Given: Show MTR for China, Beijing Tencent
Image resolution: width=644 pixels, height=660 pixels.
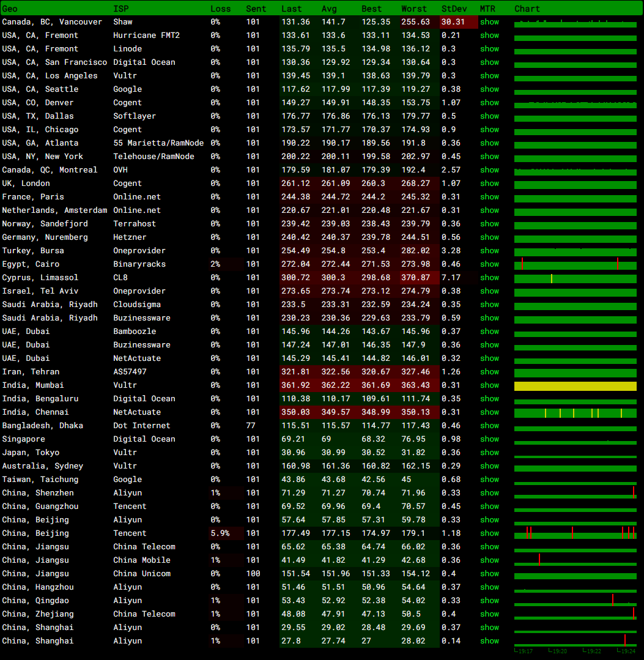Looking at the screenshot, I should pyautogui.click(x=489, y=533).
